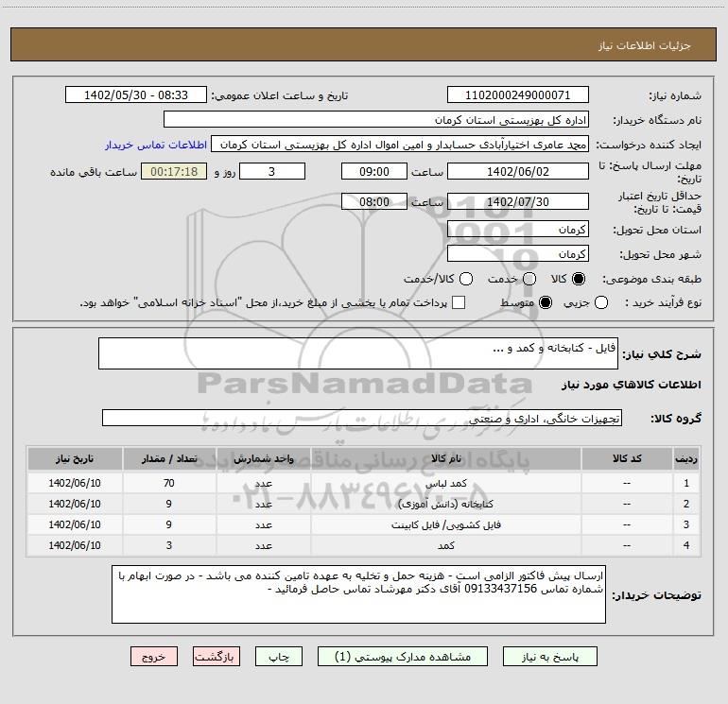Click the remaining time countdown 00:17:18
The height and width of the screenshot is (704, 728).
point(174,171)
